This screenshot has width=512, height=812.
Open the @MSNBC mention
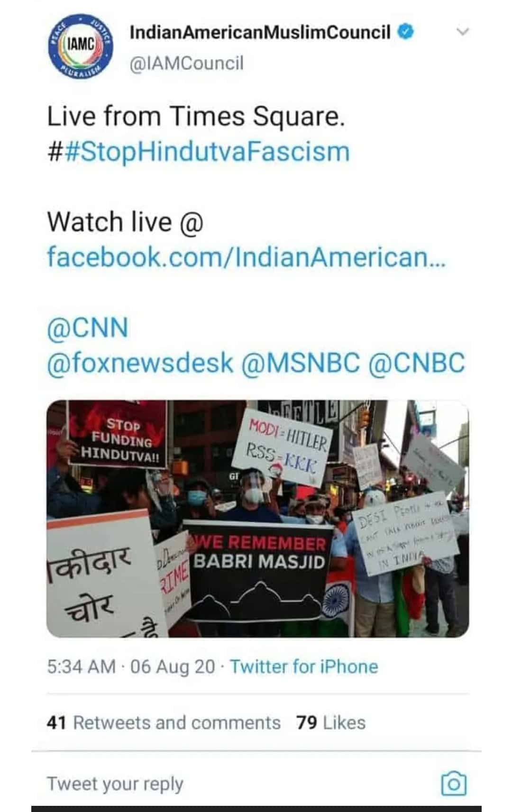tap(301, 363)
